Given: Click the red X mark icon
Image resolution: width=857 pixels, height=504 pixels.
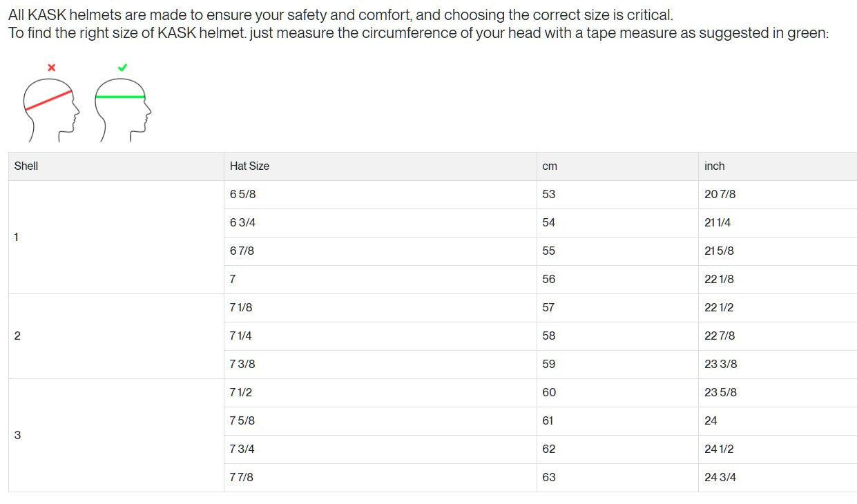Looking at the screenshot, I should tap(52, 68).
